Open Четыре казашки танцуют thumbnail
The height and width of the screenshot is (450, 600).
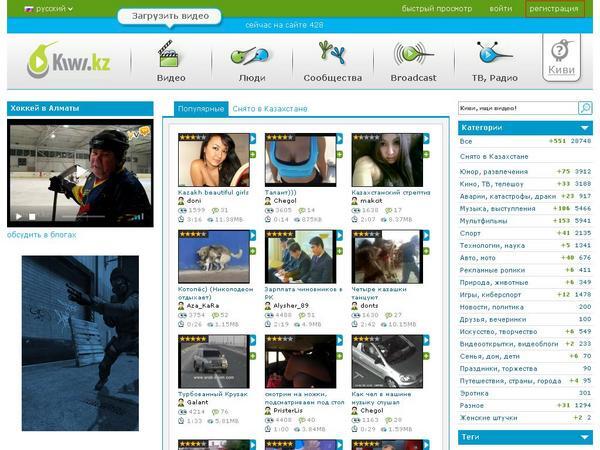point(387,257)
